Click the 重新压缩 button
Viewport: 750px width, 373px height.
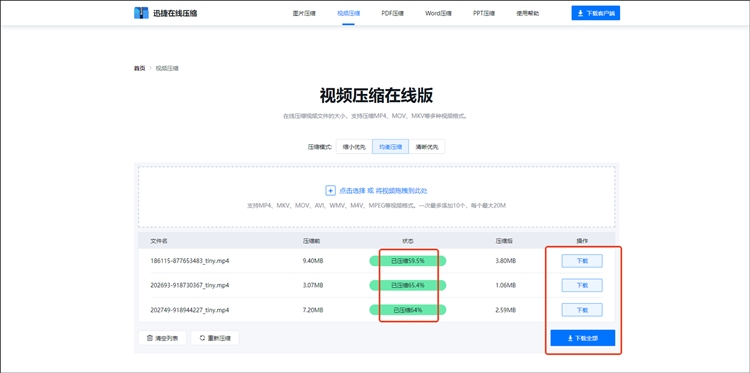(215, 338)
